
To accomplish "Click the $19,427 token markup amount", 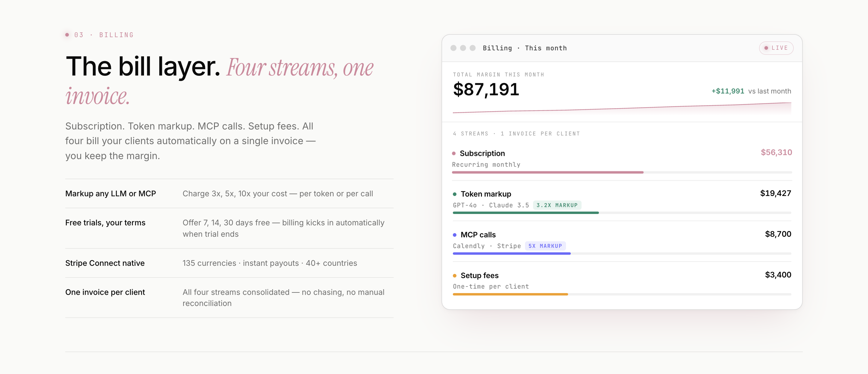I will click(x=775, y=193).
